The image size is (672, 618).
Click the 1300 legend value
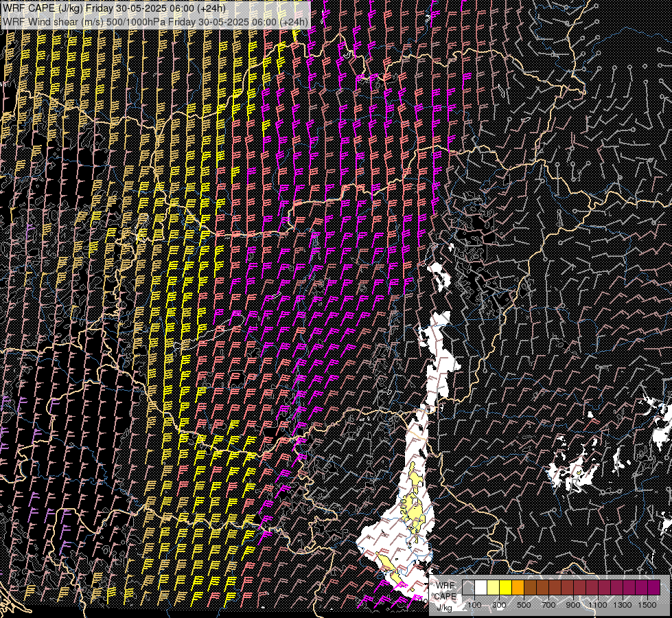point(623,605)
